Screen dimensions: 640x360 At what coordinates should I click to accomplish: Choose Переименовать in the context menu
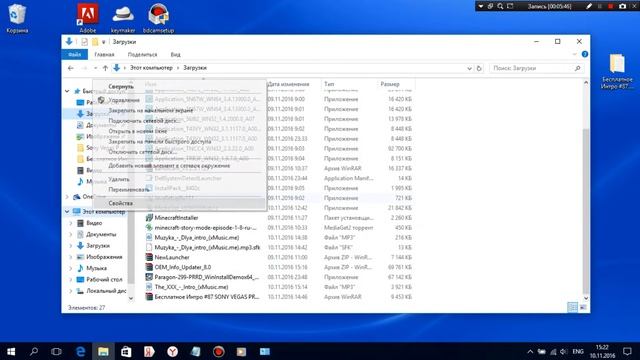pyautogui.click(x=180, y=189)
